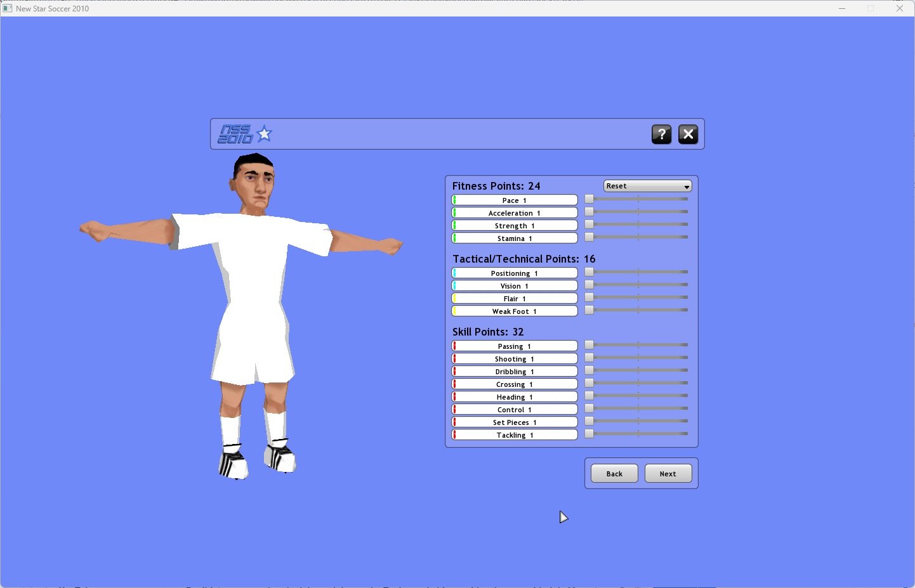Click the Passing slider handle
This screenshot has width=915, height=588.
tap(589, 345)
